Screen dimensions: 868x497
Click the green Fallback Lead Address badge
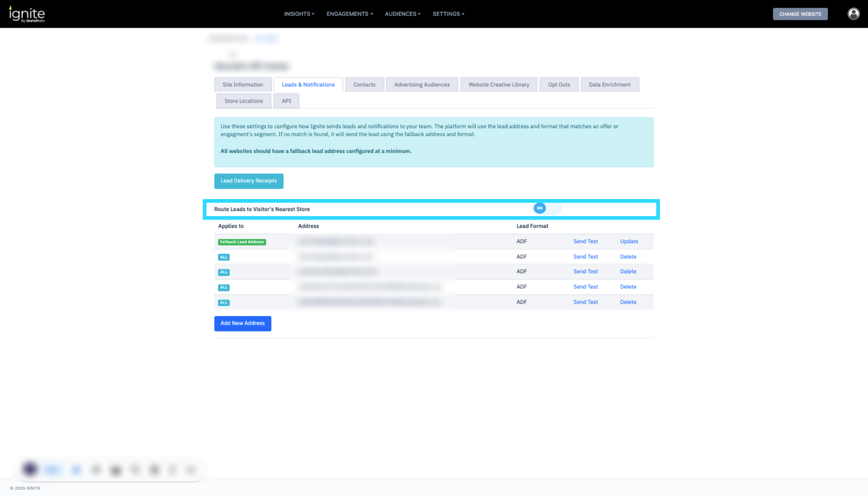coord(242,242)
